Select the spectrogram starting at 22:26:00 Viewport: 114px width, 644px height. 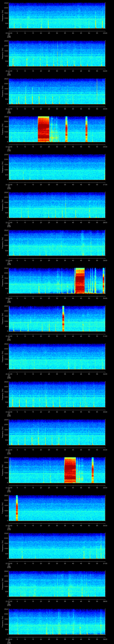(x=57, y=167)
